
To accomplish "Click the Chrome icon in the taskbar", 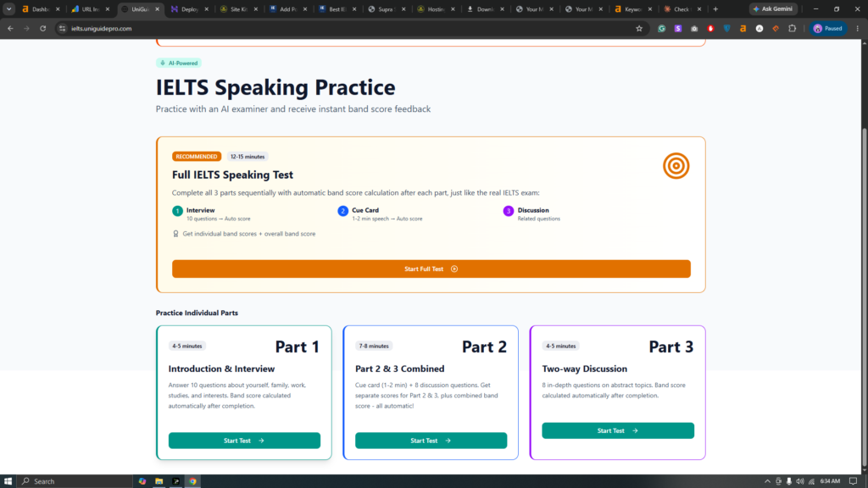I will [x=192, y=481].
